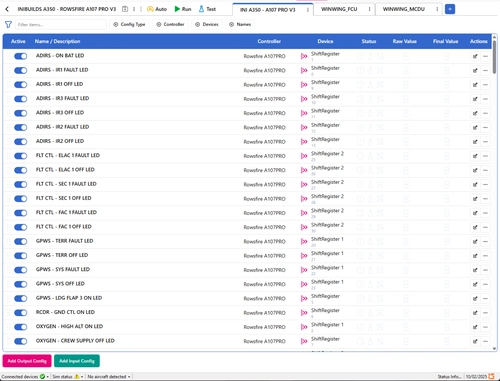Toggle OXYGEN - CREW SUPPLY OFF LED switch

20,341
